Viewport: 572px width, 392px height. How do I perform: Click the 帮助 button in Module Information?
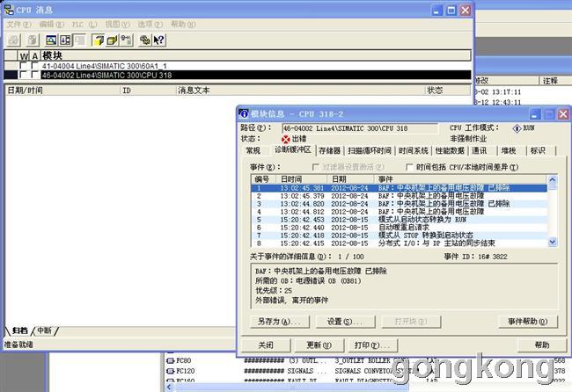(542, 345)
